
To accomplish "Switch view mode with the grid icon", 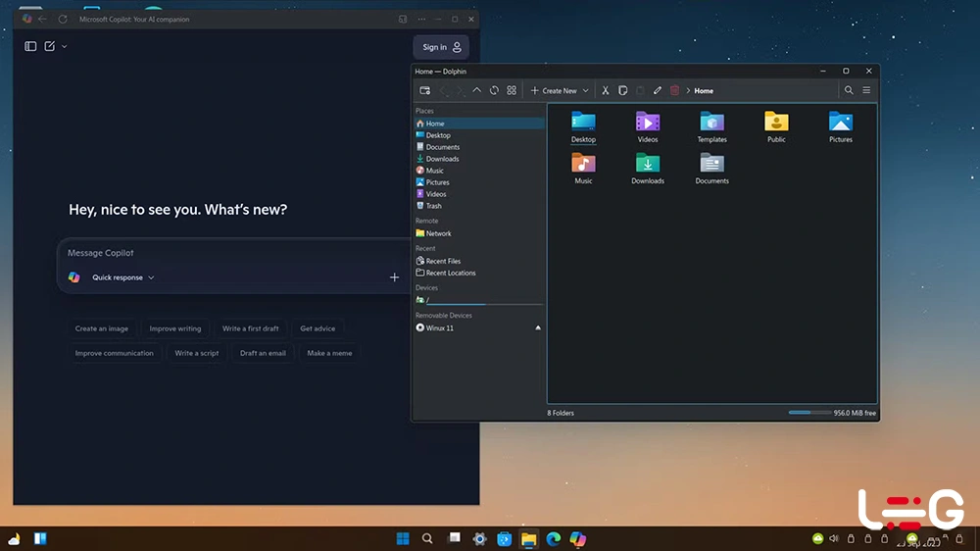I will [x=512, y=90].
